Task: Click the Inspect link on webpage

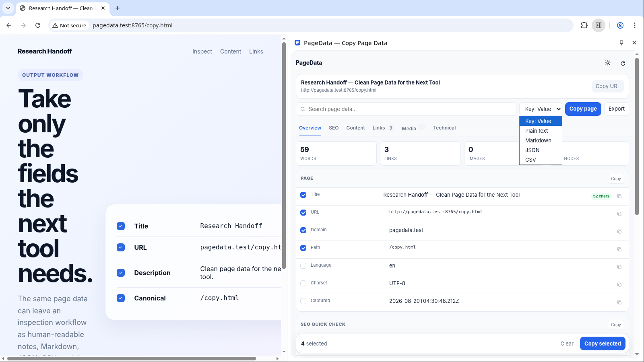Action: coord(202,51)
